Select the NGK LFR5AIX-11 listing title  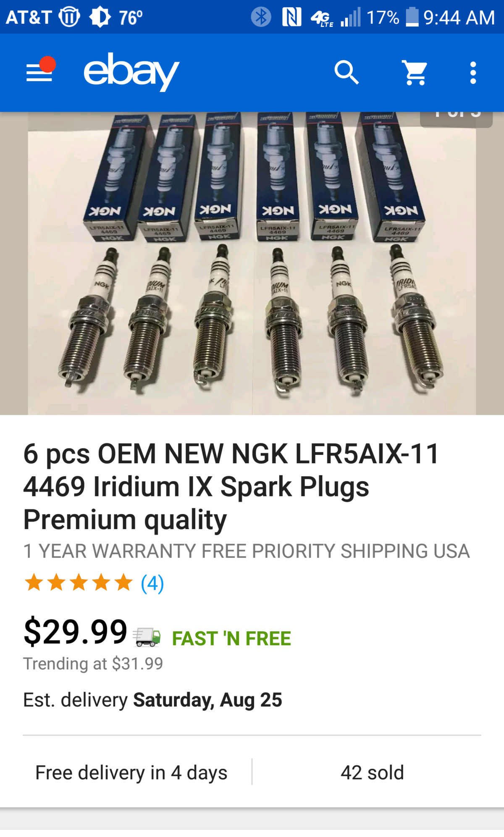tap(232, 486)
